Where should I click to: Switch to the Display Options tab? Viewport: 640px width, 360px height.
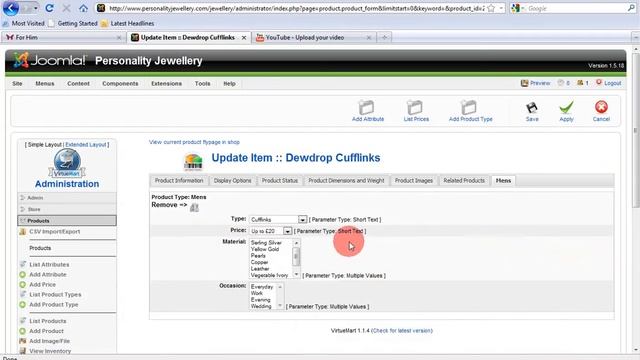click(232, 180)
